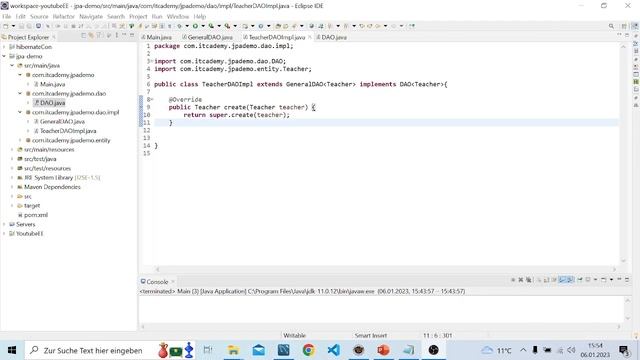The height and width of the screenshot is (360, 640).
Task: Collapse the jpa-demo project node
Action: tap(4, 56)
